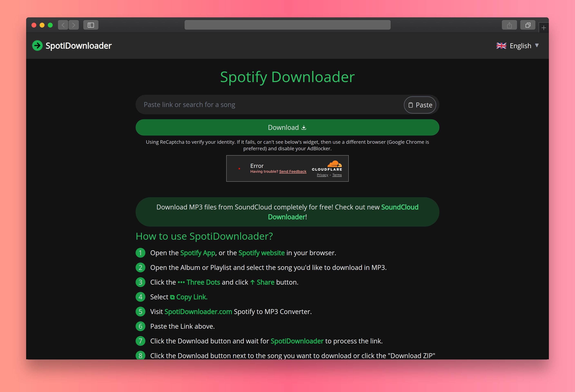Open Cloudflare Terms link
575x392 pixels.
tap(337, 175)
